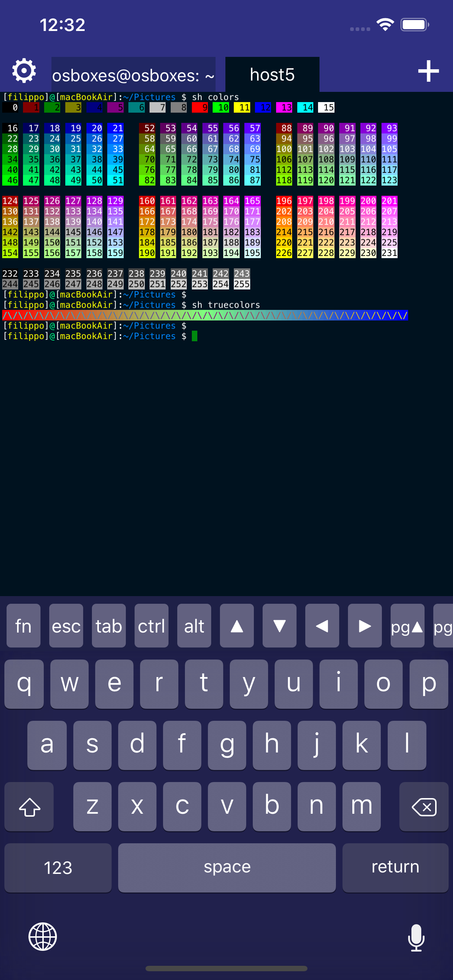Tap the letter z key
This screenshot has width=453, height=980.
[x=92, y=806]
